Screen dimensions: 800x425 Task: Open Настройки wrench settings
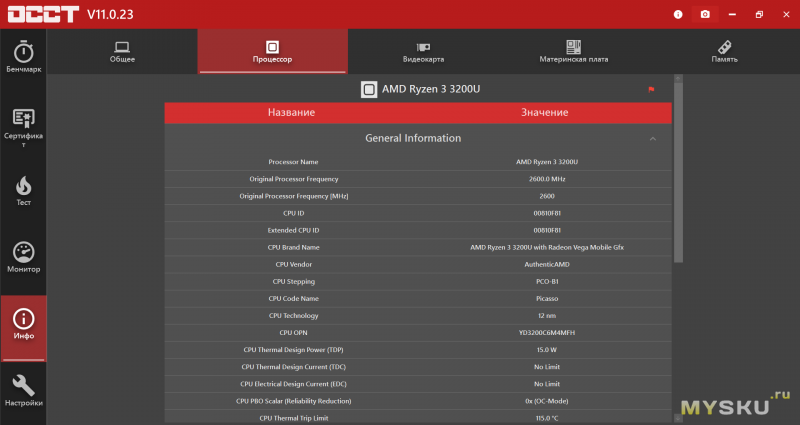coord(23,391)
